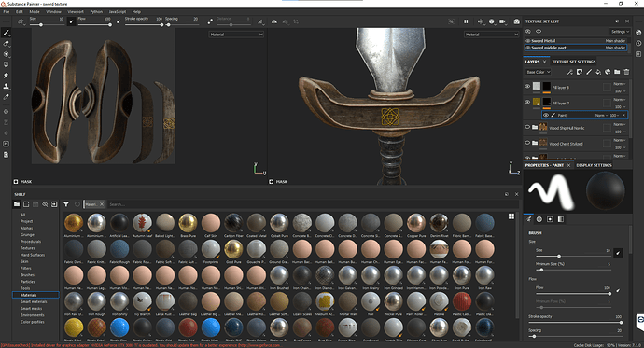Toggle size pen pressure button in toolbar
644x348 pixels.
tap(72, 21)
